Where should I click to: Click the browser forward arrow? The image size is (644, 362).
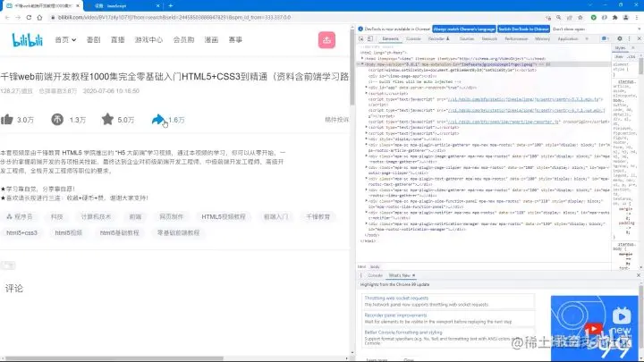coord(18,17)
